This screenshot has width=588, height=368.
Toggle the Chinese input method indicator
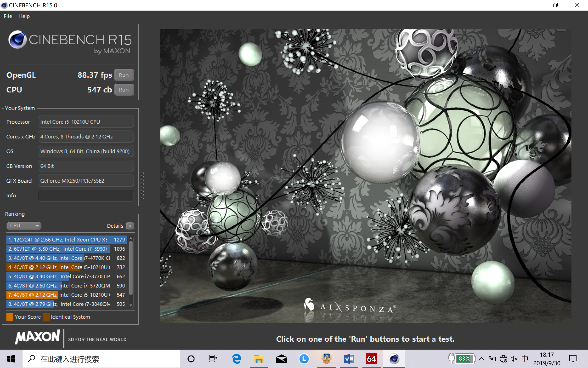pyautogui.click(x=525, y=359)
